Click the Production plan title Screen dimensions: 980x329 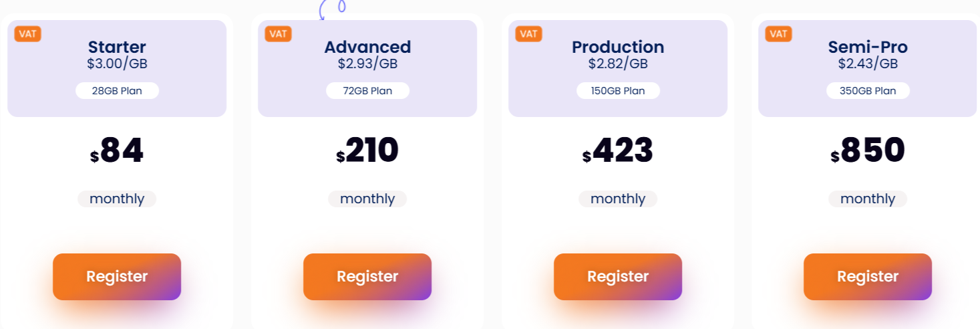point(618,47)
